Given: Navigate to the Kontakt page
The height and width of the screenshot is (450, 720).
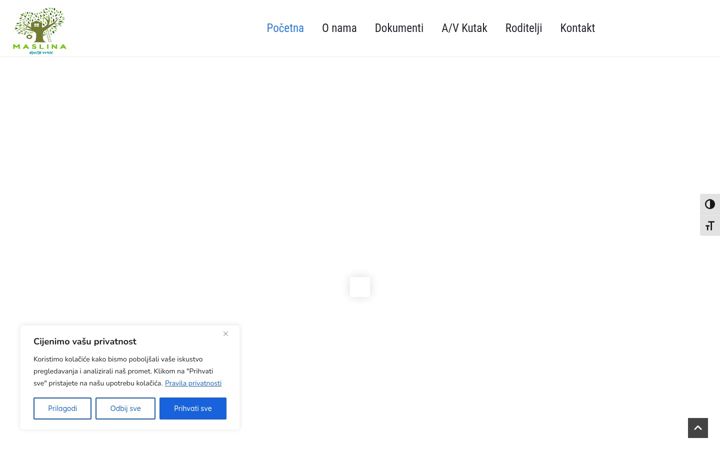Looking at the screenshot, I should click(577, 28).
